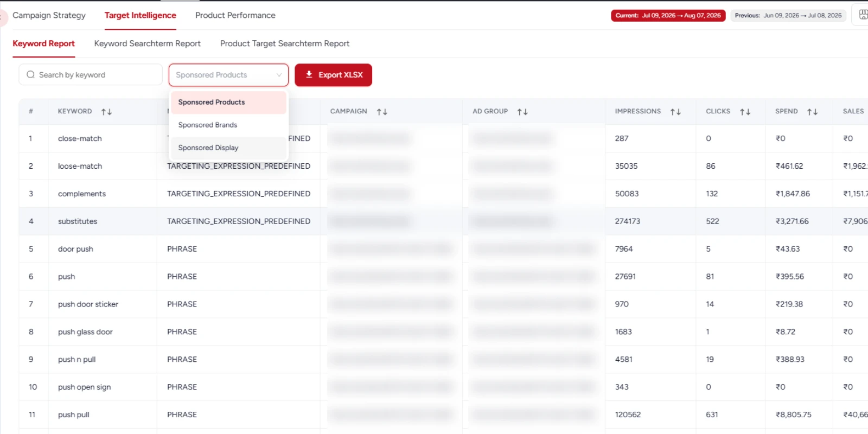Collapse the Sponsored Products dropdown chevron

click(x=279, y=75)
